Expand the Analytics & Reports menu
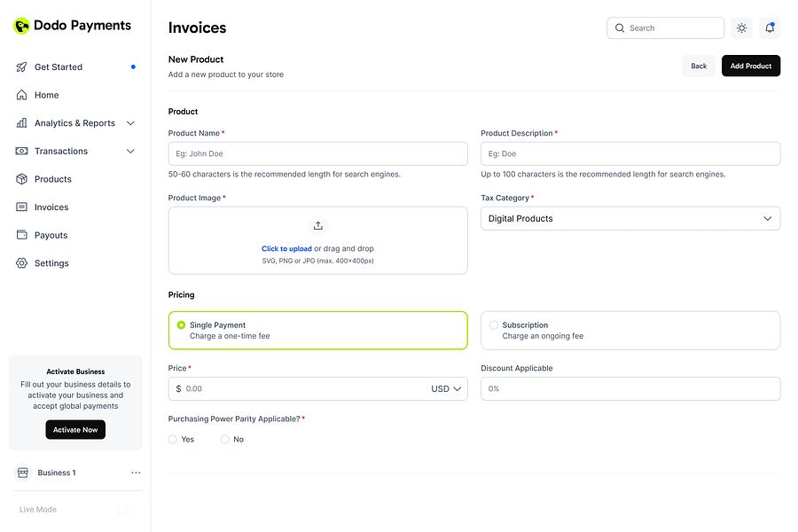The image size is (798, 532). pyautogui.click(x=130, y=123)
